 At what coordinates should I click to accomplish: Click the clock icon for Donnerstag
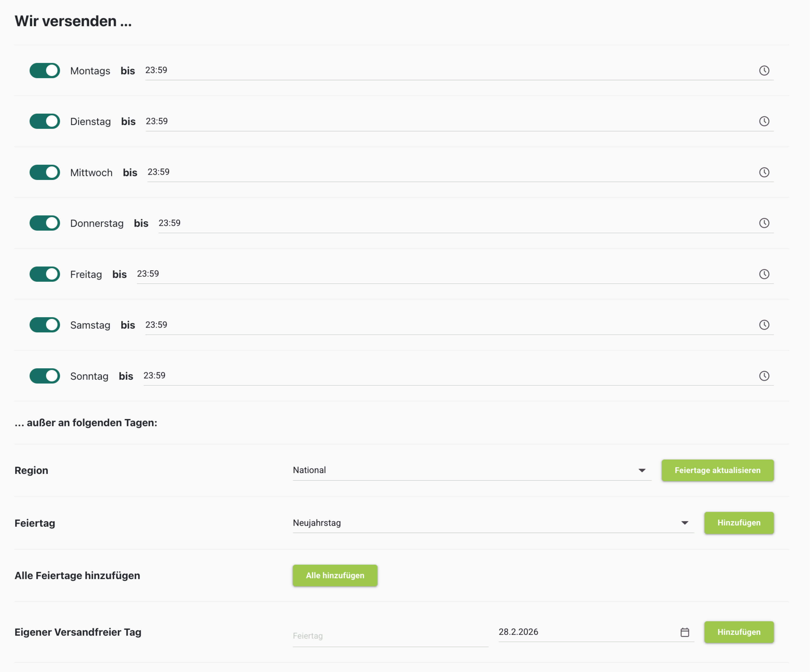pos(764,223)
